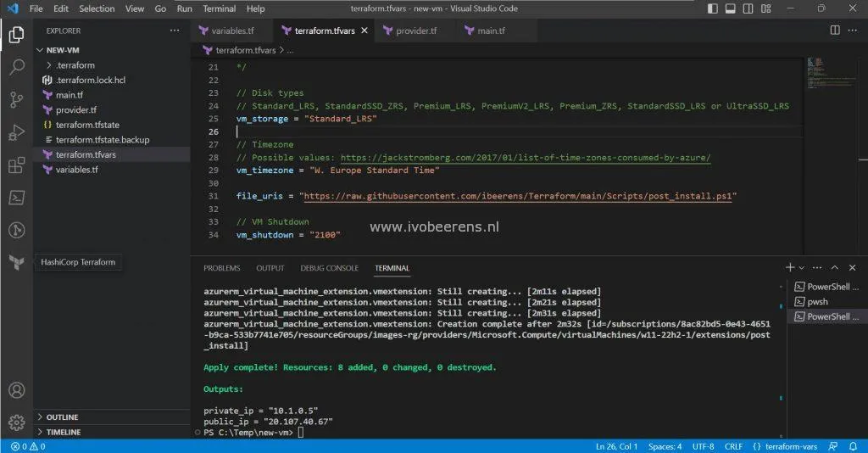
Task: Open the PowerShell activity bar panel
Action: coord(17,198)
